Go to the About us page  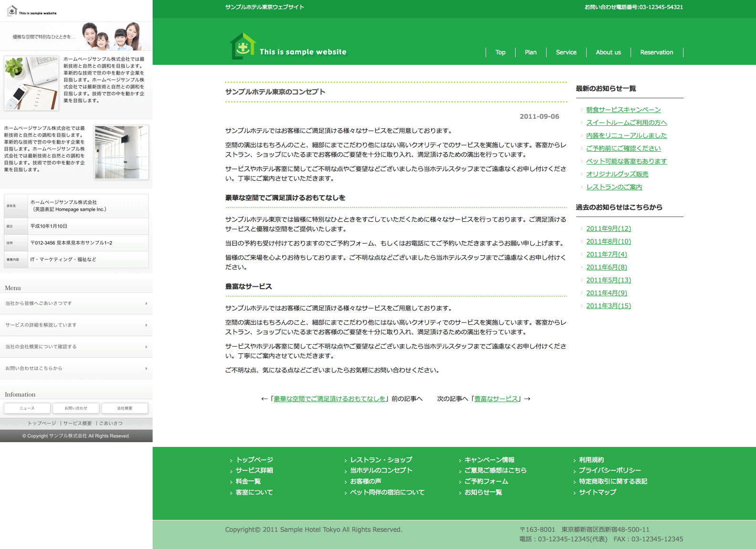pyautogui.click(x=608, y=52)
